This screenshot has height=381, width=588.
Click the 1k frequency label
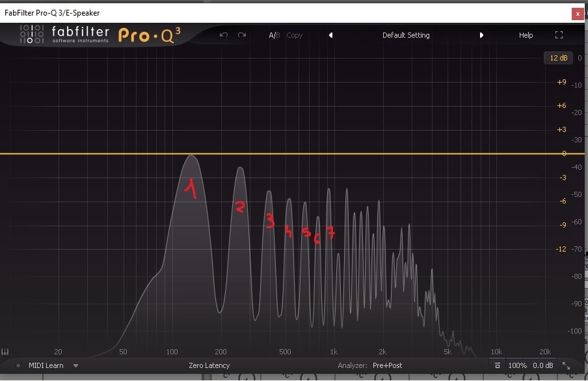(334, 352)
